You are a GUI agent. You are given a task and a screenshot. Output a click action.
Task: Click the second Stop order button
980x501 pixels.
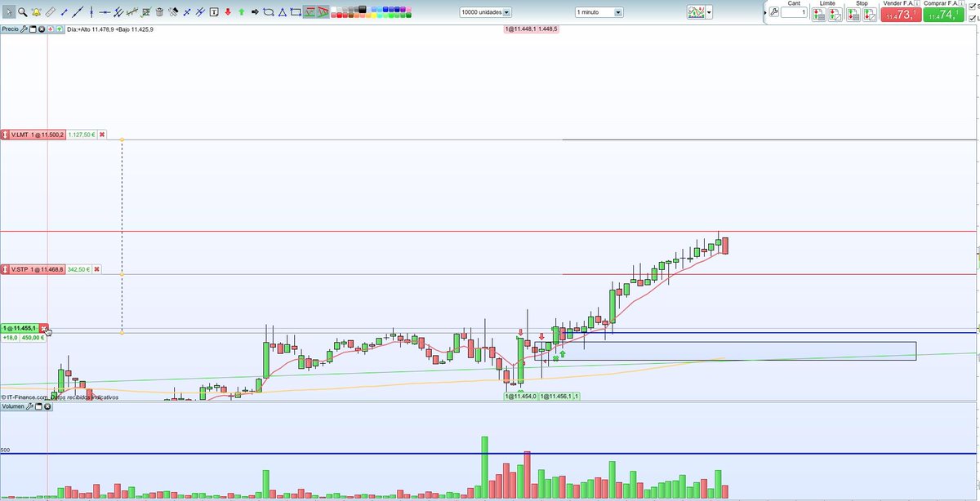click(x=869, y=14)
